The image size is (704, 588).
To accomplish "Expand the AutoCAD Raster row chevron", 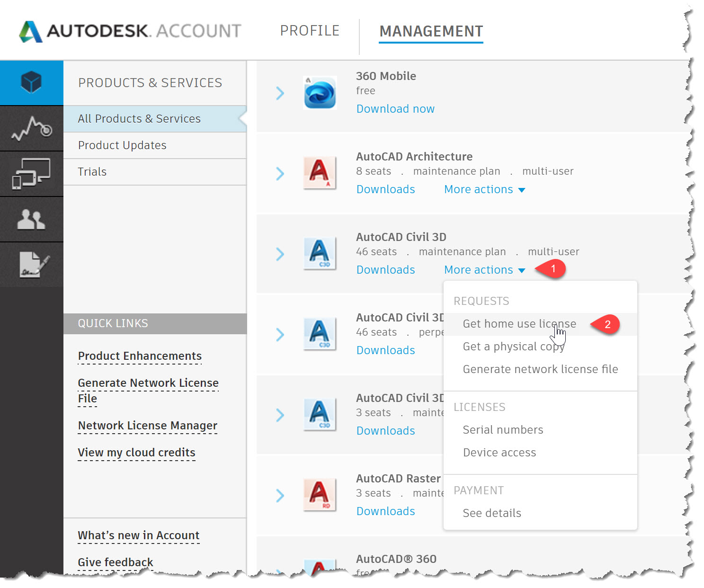I will 280,496.
